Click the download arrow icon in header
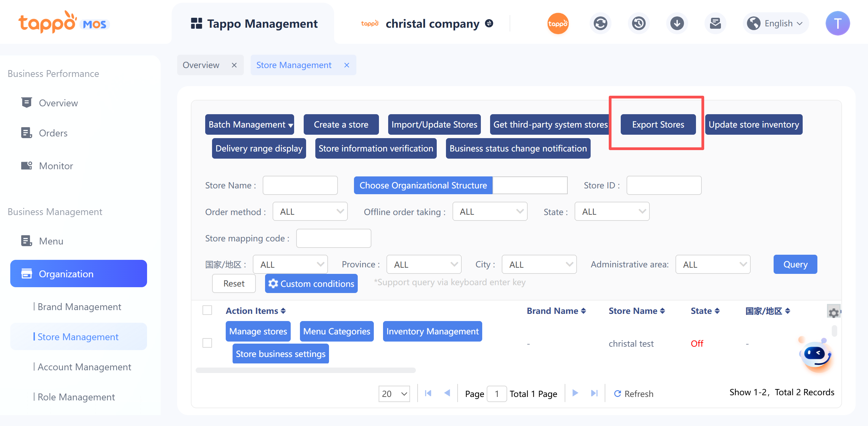 pyautogui.click(x=677, y=24)
